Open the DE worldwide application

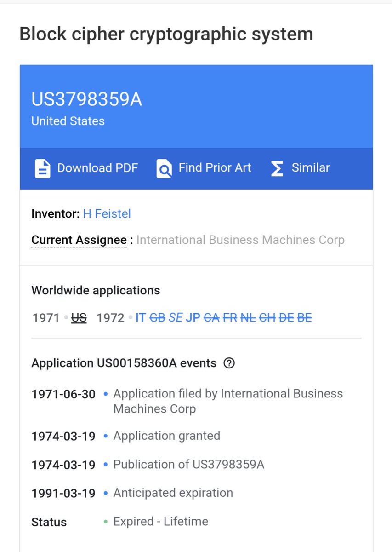click(x=286, y=318)
